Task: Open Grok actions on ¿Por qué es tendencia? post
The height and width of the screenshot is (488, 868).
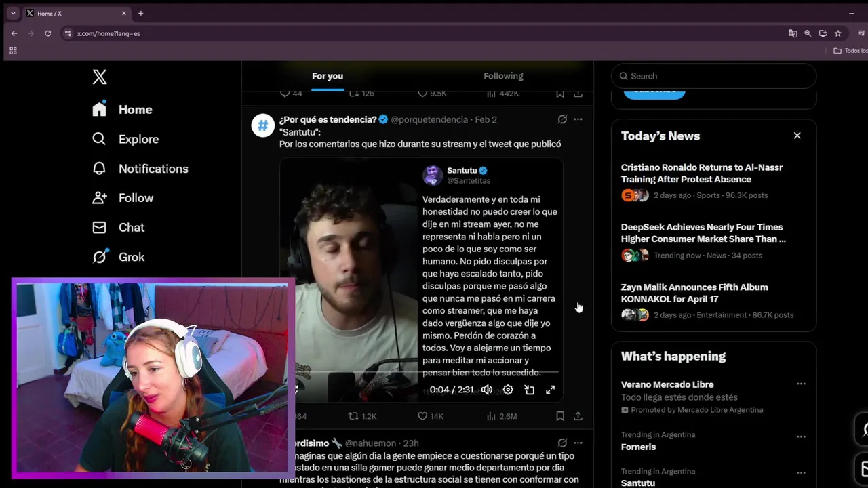Action: [x=562, y=119]
